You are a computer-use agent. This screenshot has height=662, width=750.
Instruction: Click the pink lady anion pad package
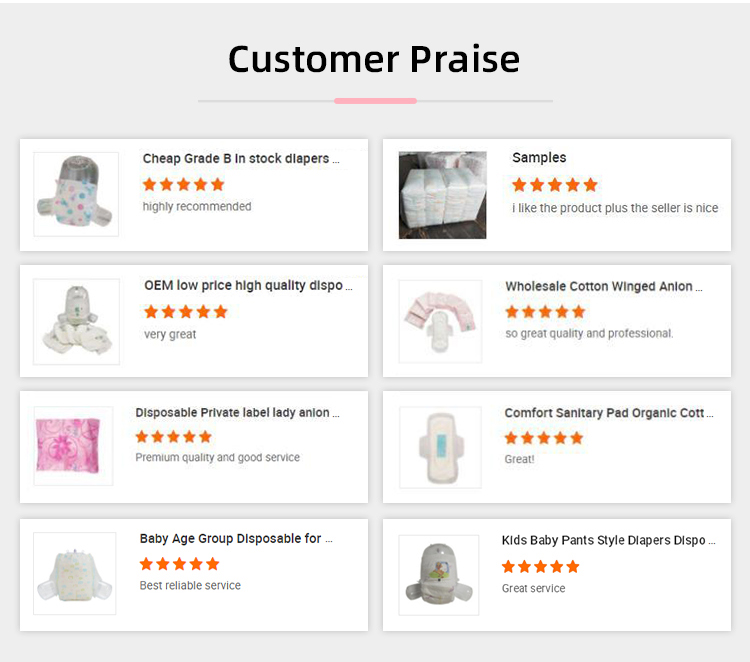point(73,446)
